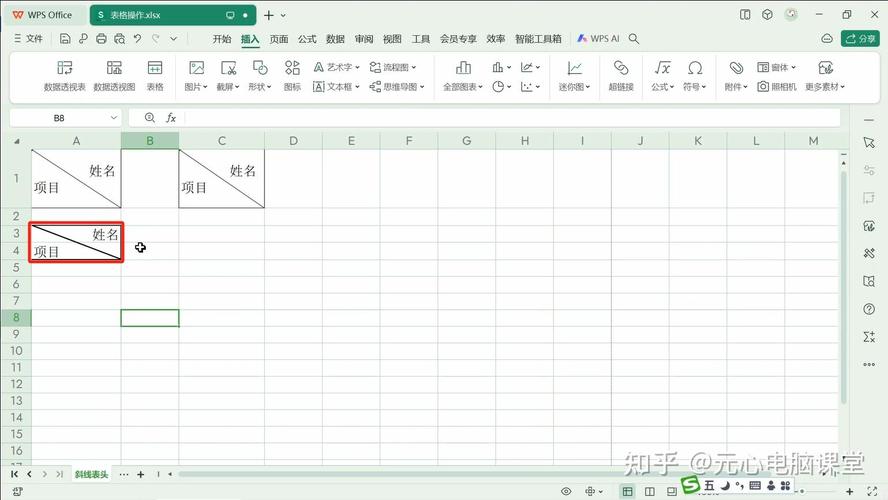Undo the last action
888x500 pixels.
point(138,39)
